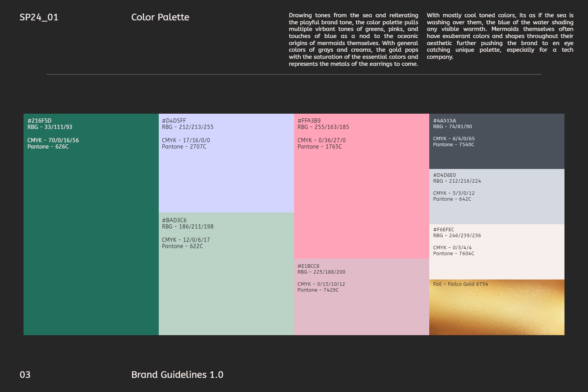Click the text 'RBG - 74/81/90'
The width and height of the screenshot is (588, 392).
coord(452,127)
